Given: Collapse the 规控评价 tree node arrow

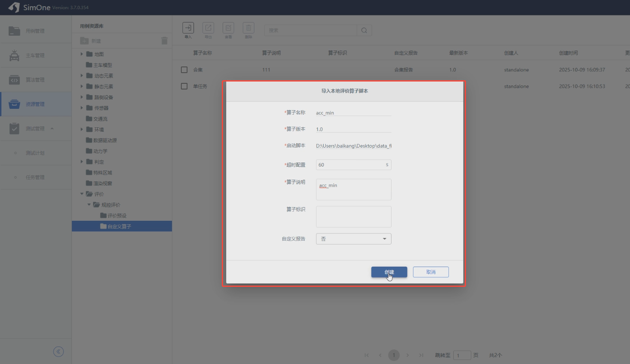Looking at the screenshot, I should click(89, 205).
